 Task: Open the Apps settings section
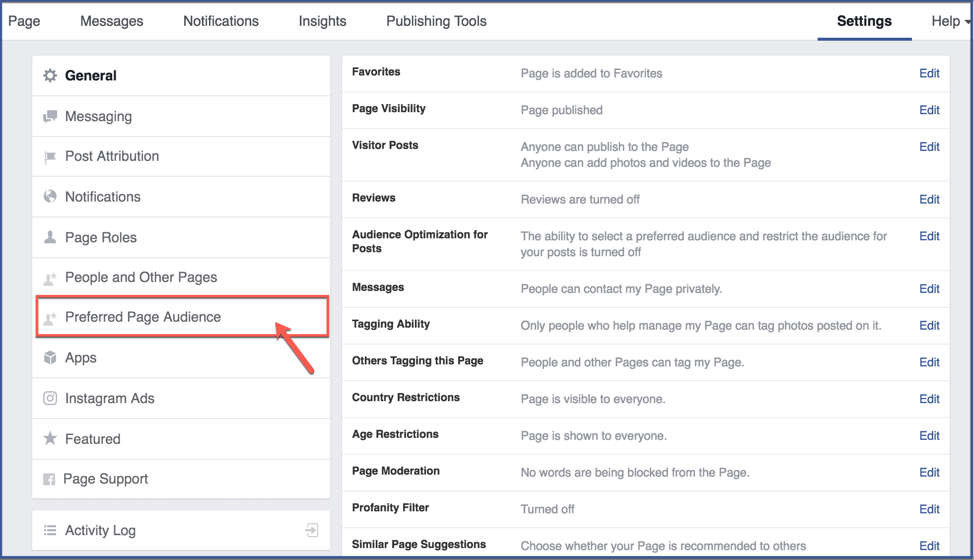coord(181,357)
